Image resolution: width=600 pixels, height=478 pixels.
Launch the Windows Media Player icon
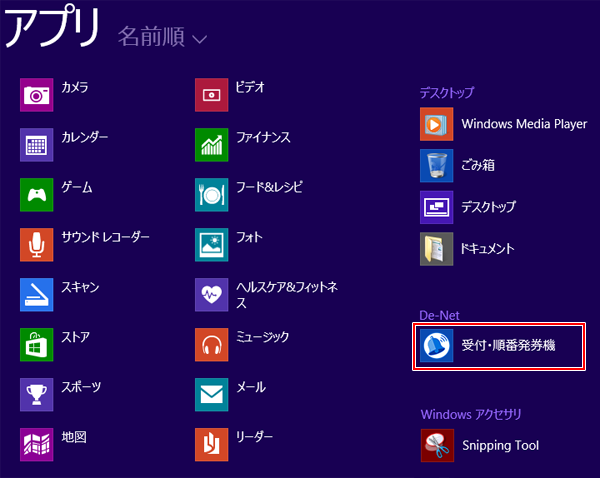(437, 124)
